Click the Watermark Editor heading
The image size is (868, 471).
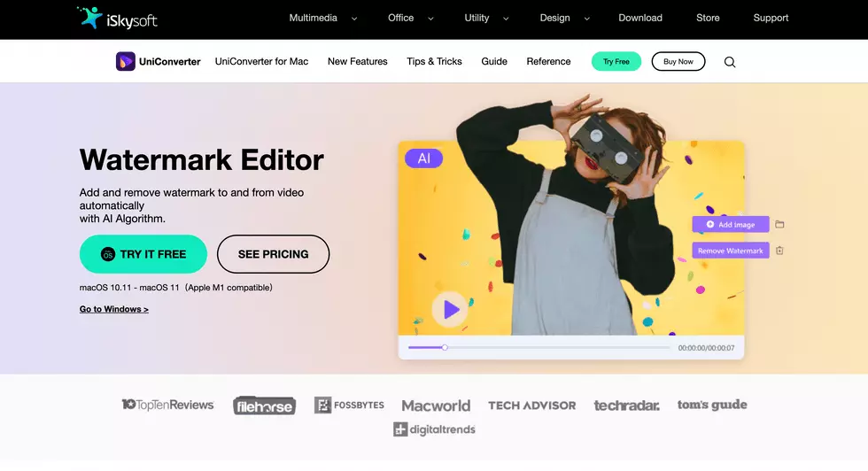pos(202,160)
